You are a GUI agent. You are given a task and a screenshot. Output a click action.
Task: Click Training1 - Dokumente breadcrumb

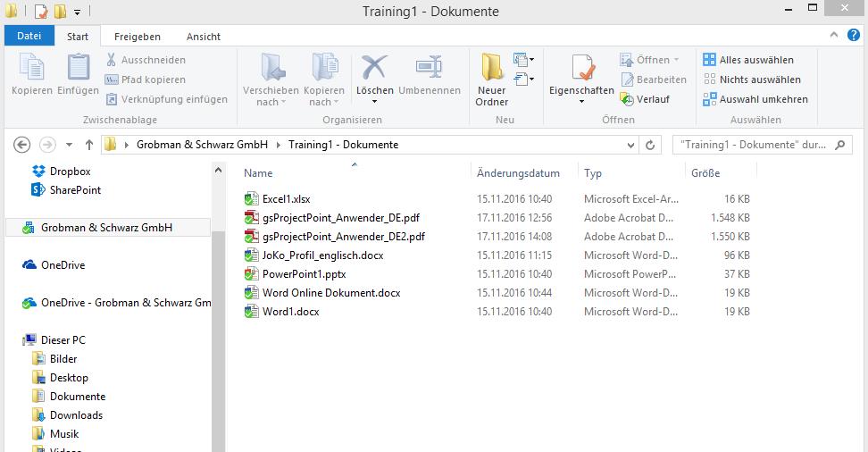coord(343,145)
